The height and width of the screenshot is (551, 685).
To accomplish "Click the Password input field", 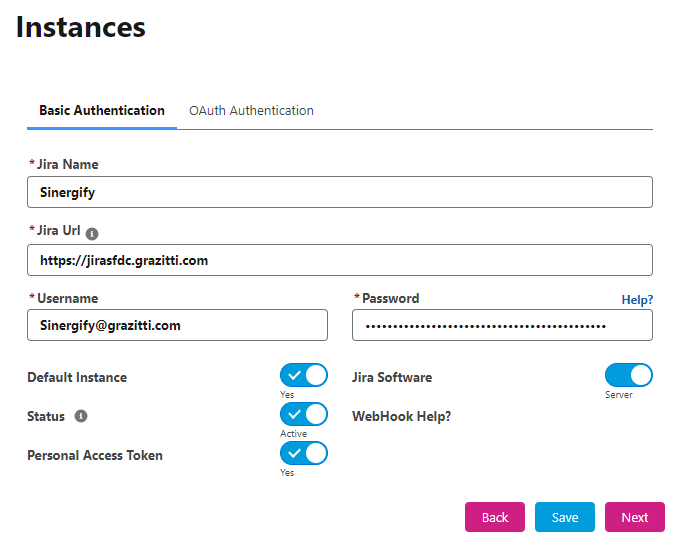I will [x=502, y=325].
